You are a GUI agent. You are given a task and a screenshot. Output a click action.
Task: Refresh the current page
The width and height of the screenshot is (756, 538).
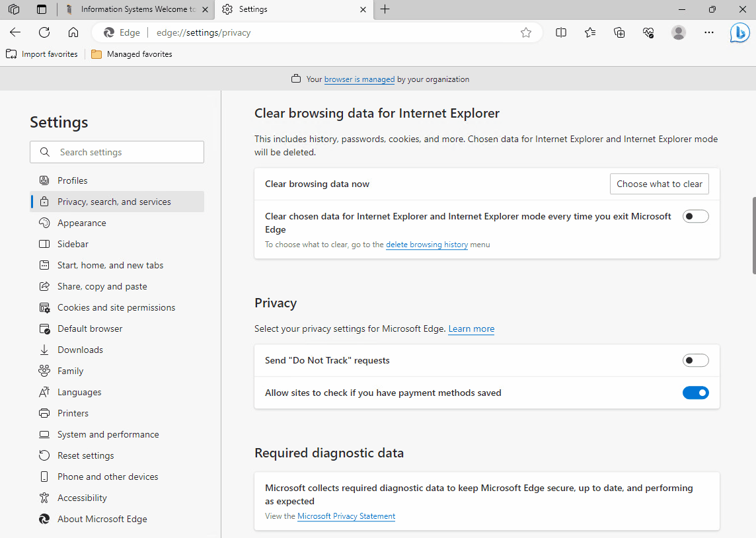click(x=44, y=32)
